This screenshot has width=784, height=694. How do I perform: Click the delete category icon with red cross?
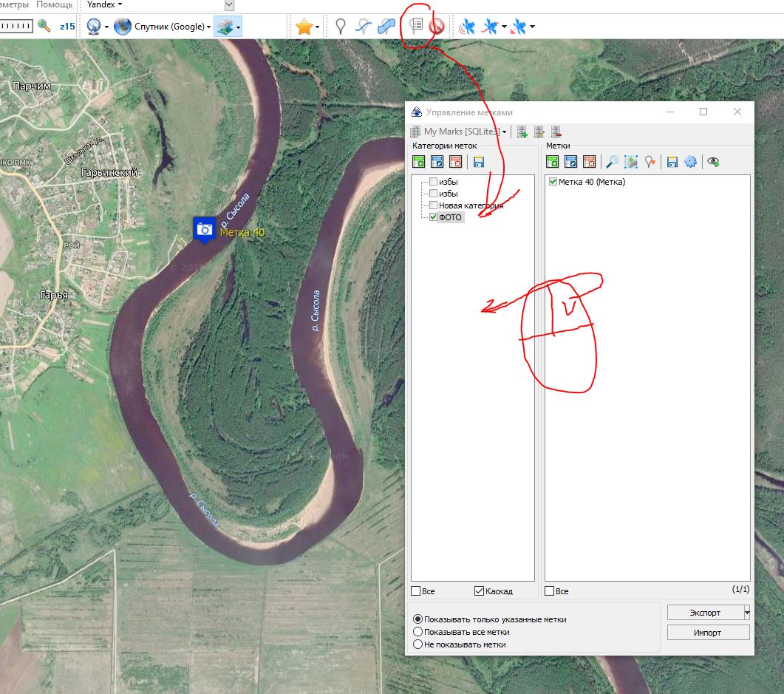pyautogui.click(x=456, y=162)
